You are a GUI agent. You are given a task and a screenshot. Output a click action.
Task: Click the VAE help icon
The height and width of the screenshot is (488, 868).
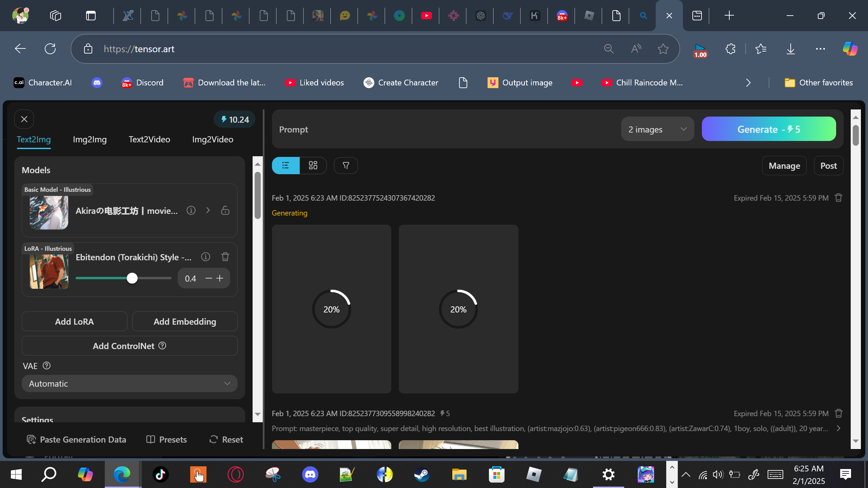[x=47, y=366]
